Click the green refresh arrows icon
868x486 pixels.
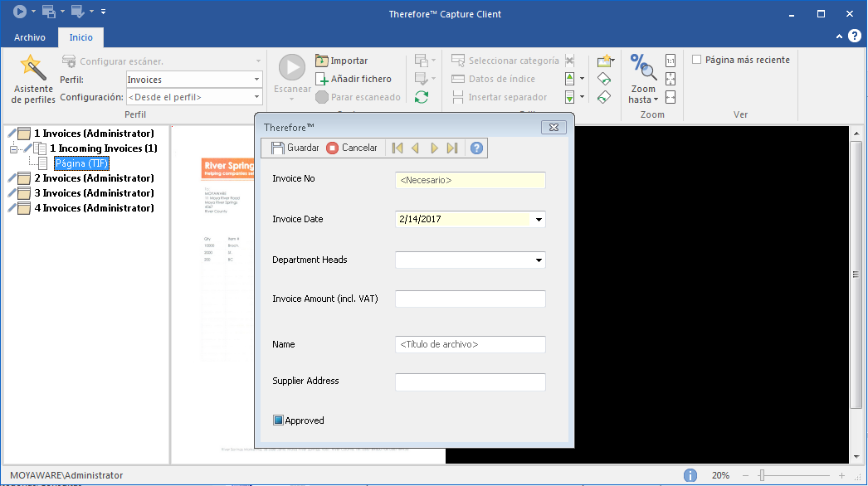[x=422, y=97]
